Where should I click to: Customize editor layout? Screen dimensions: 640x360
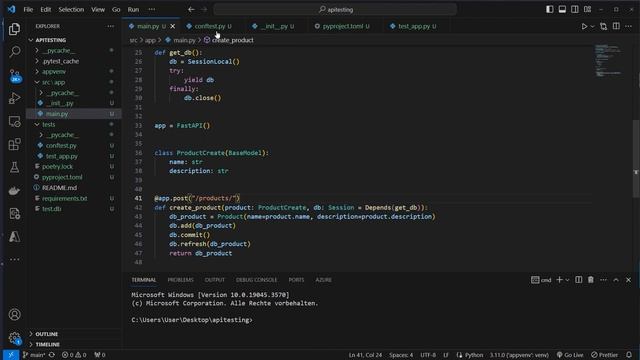587,9
